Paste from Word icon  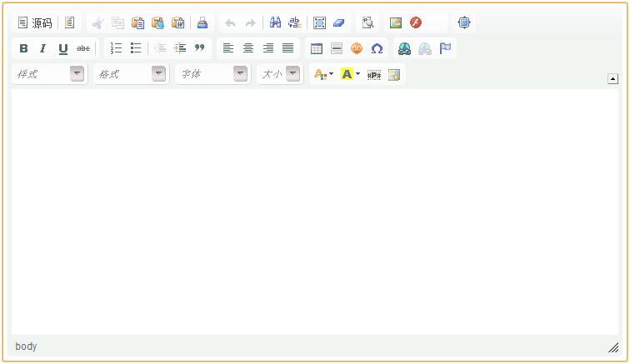click(178, 22)
